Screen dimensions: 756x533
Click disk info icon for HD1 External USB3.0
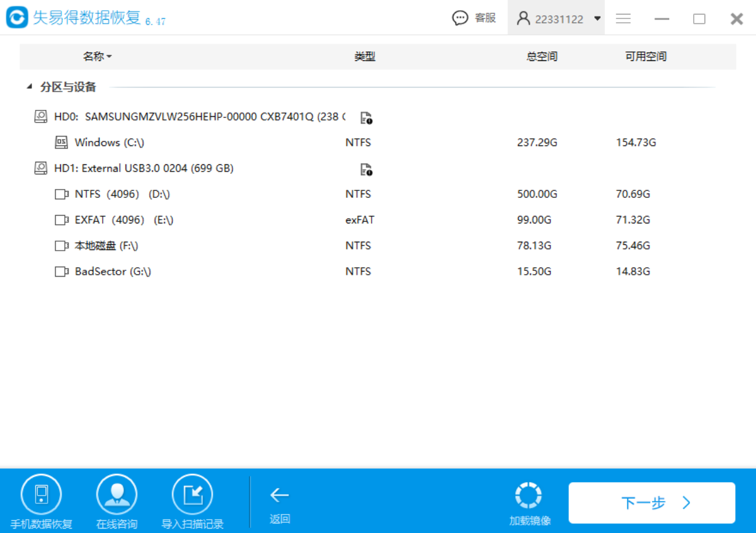point(366,169)
